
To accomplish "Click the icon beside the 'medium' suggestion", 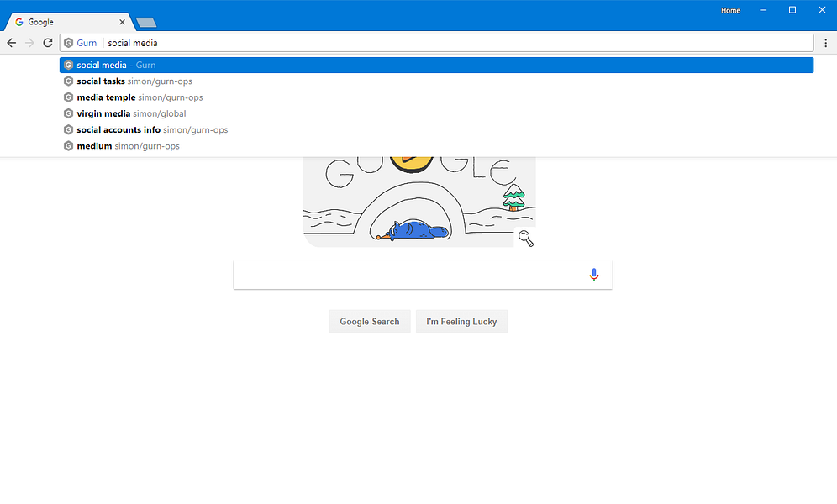I will tap(68, 146).
